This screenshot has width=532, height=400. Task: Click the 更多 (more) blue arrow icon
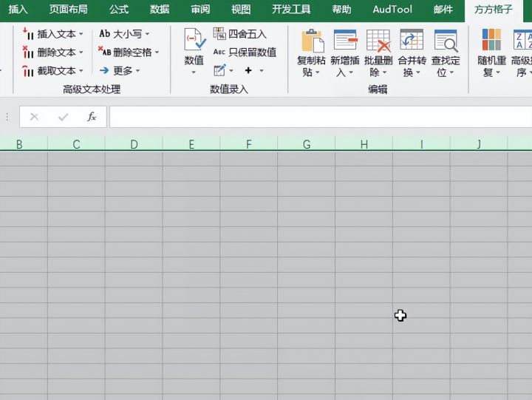coord(104,70)
